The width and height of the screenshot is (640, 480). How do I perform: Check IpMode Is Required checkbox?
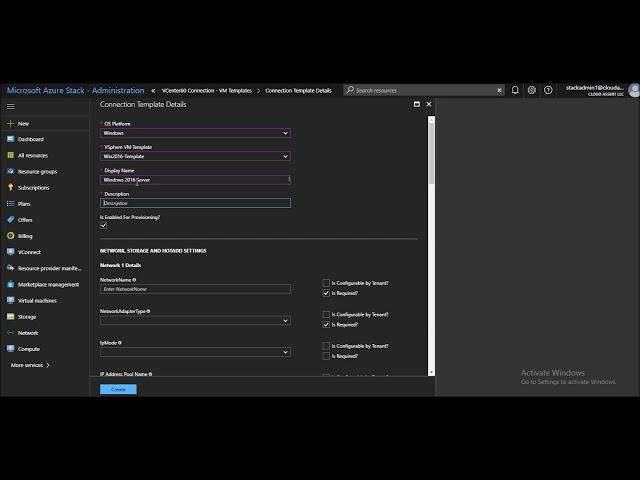(326, 356)
